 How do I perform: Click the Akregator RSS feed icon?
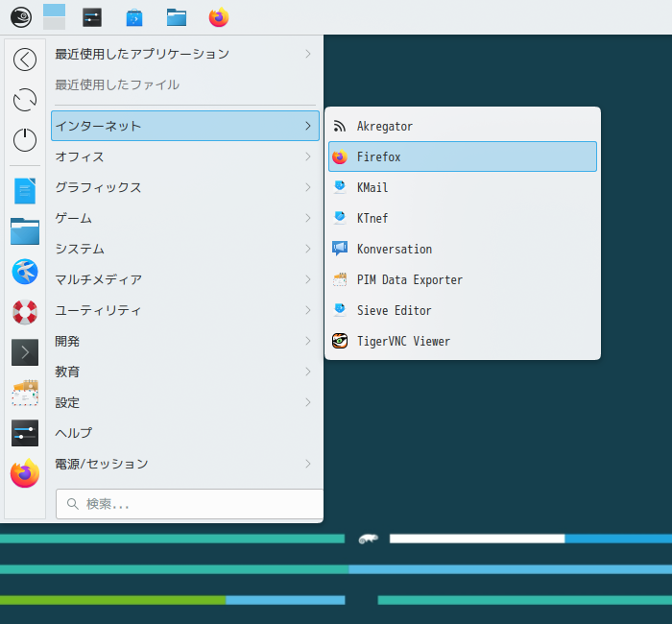click(340, 126)
